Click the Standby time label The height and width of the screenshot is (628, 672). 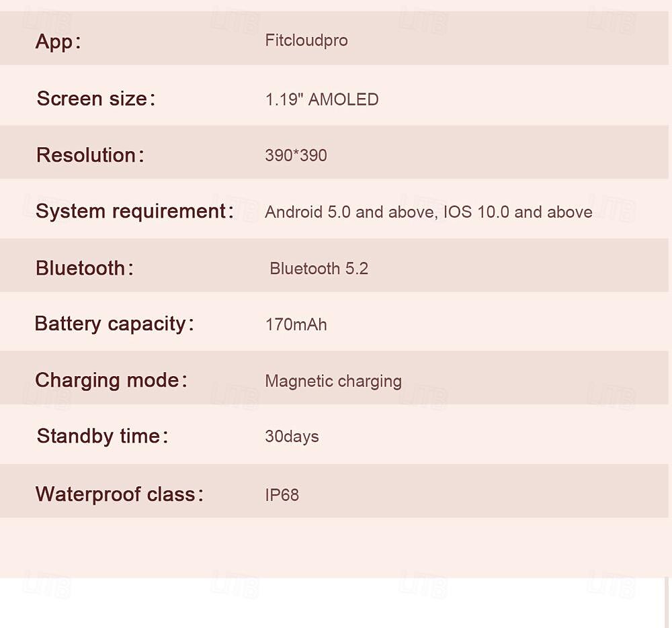click(x=102, y=436)
